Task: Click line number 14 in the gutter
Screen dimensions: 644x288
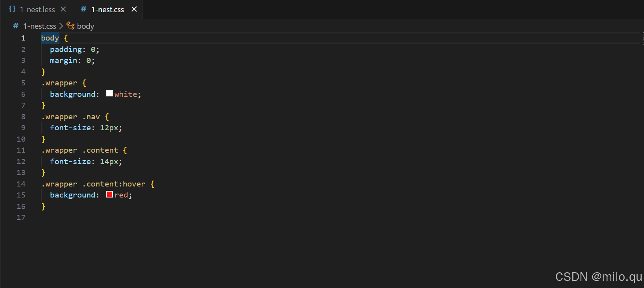Action: tap(21, 184)
